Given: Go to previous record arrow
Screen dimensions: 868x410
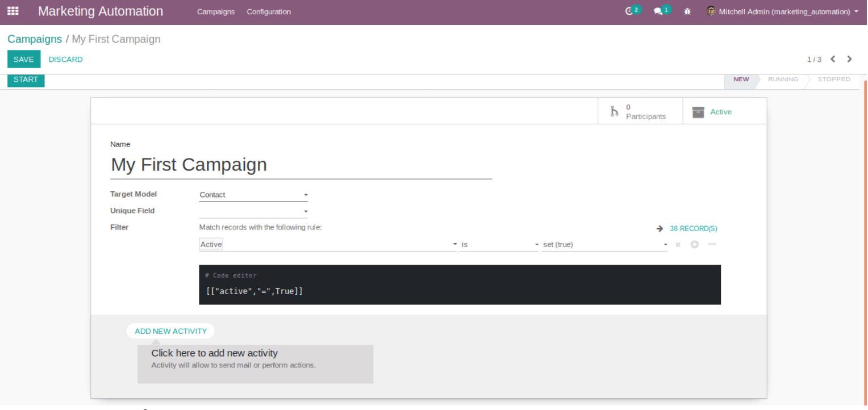Looking at the screenshot, I should pos(833,59).
